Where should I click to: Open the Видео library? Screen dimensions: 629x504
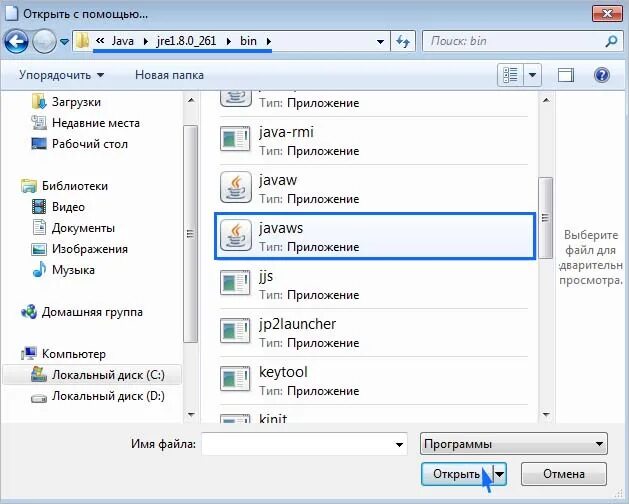(68, 207)
